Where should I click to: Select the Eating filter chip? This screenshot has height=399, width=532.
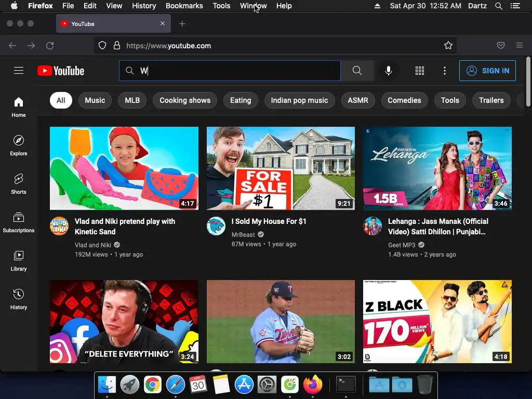(x=241, y=100)
